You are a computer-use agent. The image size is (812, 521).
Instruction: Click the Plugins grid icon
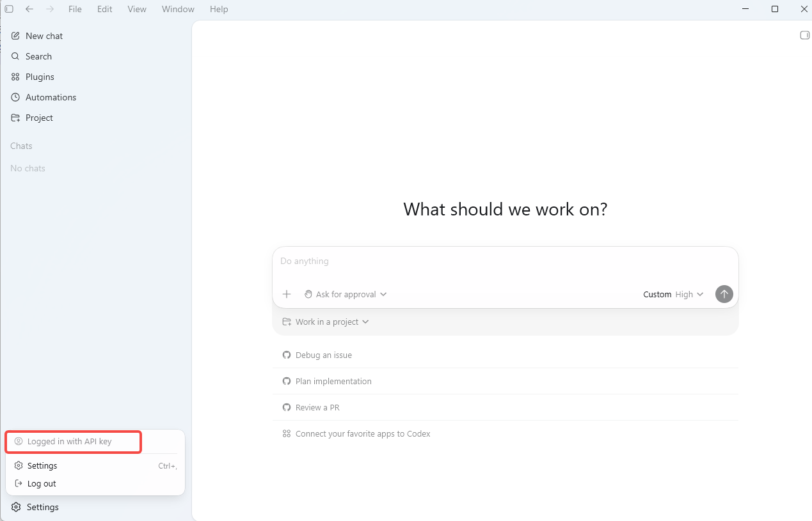click(x=16, y=77)
